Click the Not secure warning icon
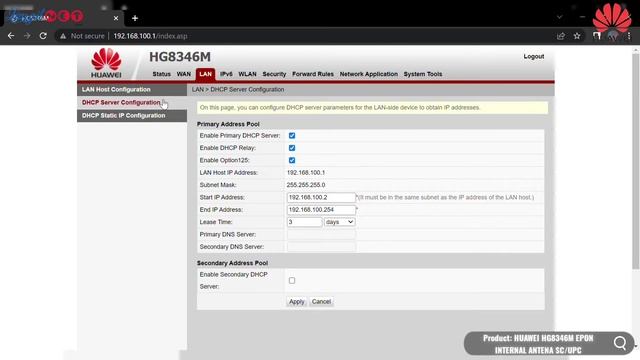The image size is (640, 360). (x=63, y=36)
